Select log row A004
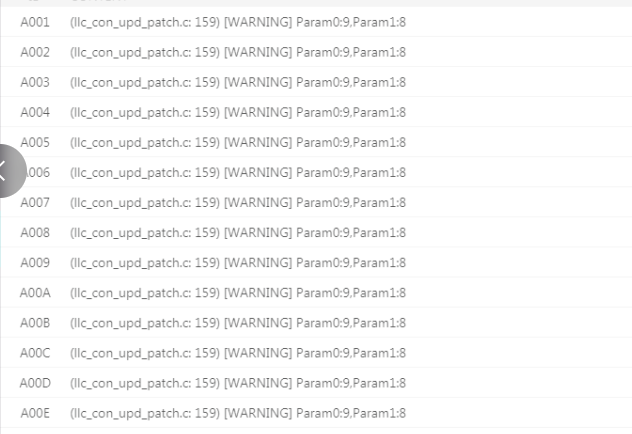 click(316, 112)
